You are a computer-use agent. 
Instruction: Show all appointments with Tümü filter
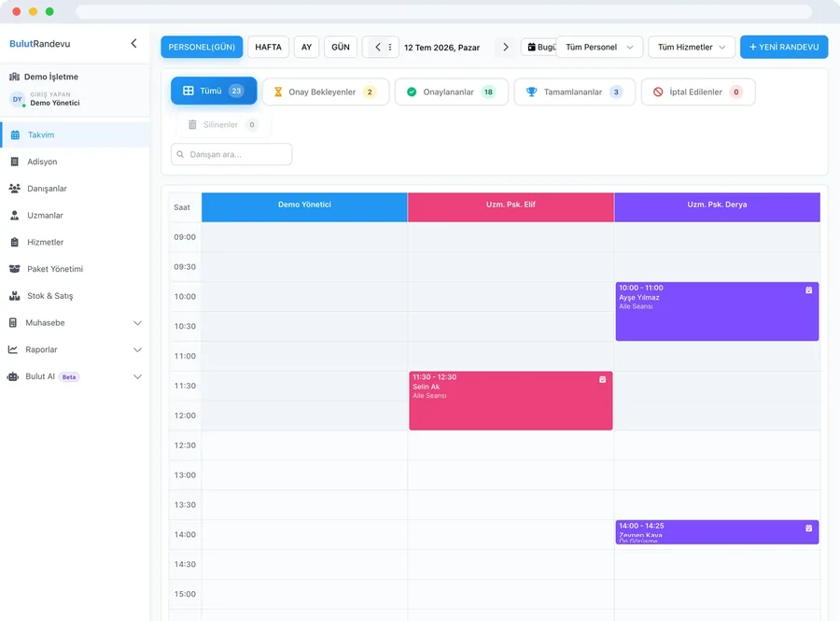pyautogui.click(x=214, y=91)
